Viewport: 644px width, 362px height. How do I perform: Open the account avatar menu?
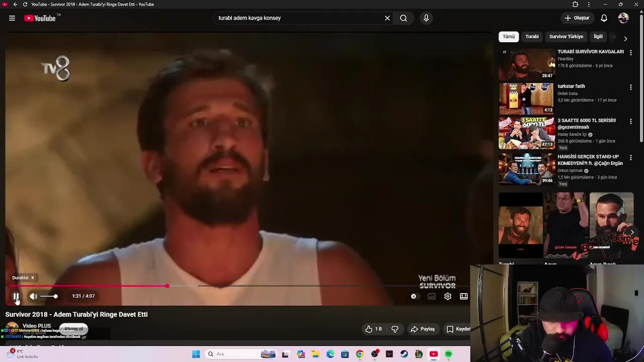pos(623,18)
